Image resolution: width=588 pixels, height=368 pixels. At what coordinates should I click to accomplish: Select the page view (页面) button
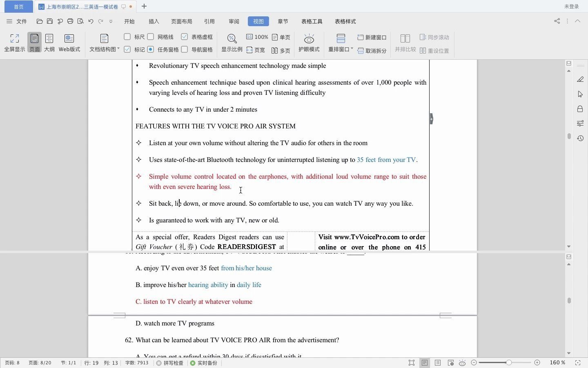35,43
